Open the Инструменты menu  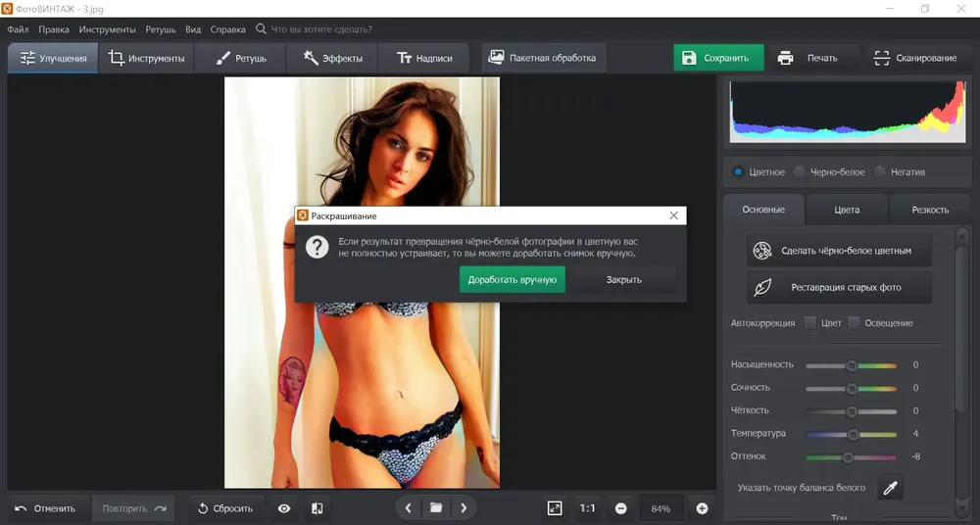107,29
